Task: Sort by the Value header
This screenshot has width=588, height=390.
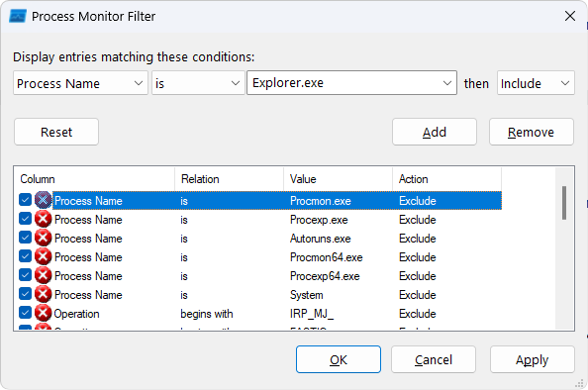Action: (338, 179)
